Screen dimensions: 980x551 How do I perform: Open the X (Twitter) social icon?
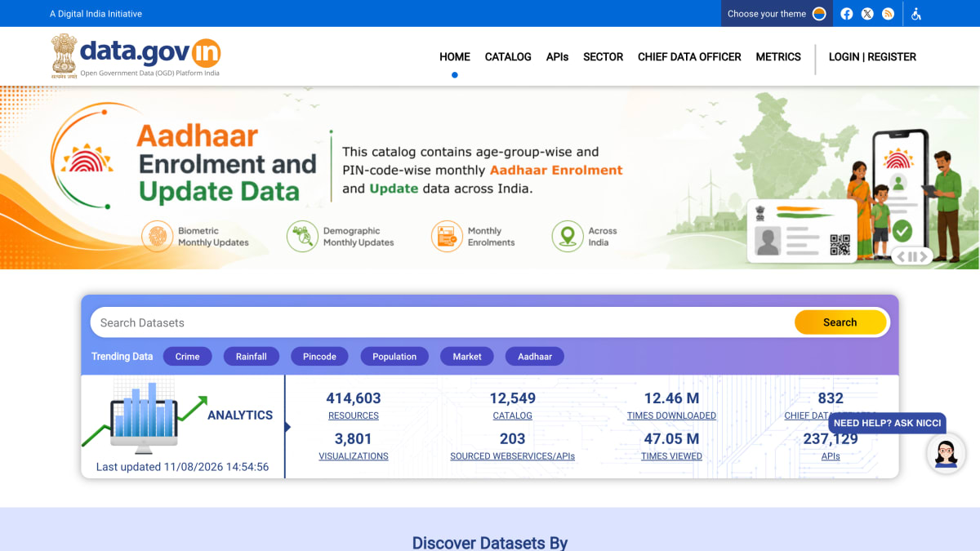867,14
